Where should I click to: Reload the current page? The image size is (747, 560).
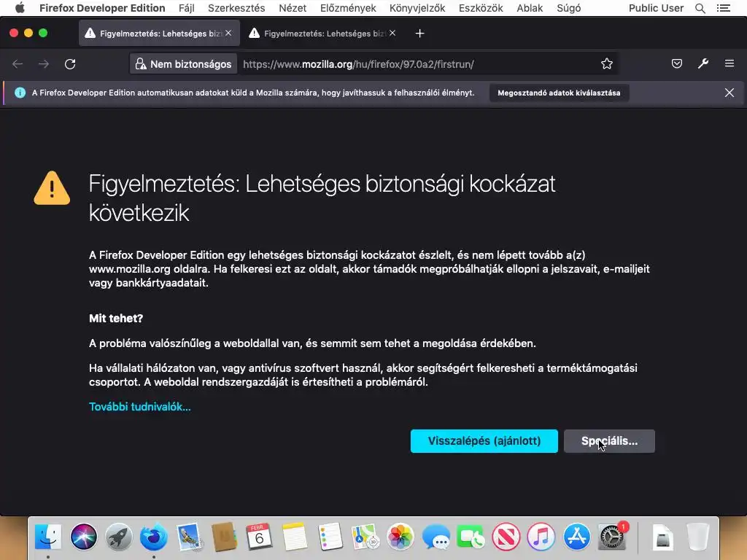[70, 64]
